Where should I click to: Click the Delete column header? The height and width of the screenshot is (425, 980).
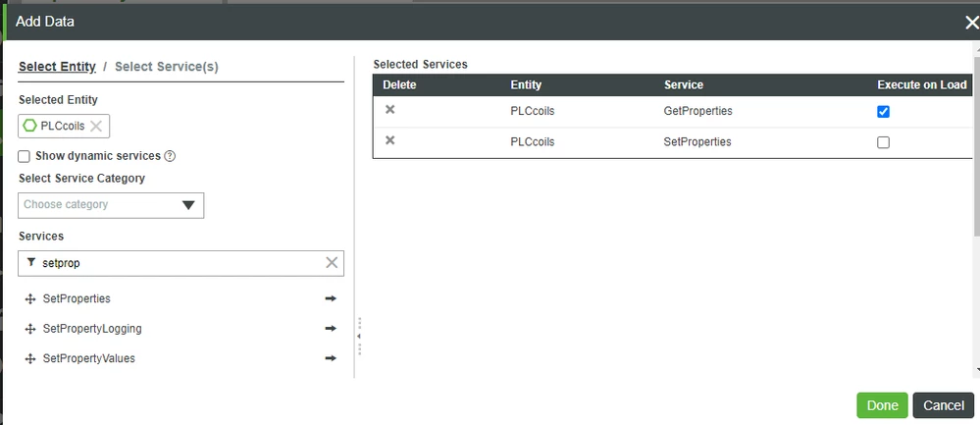pos(399,85)
